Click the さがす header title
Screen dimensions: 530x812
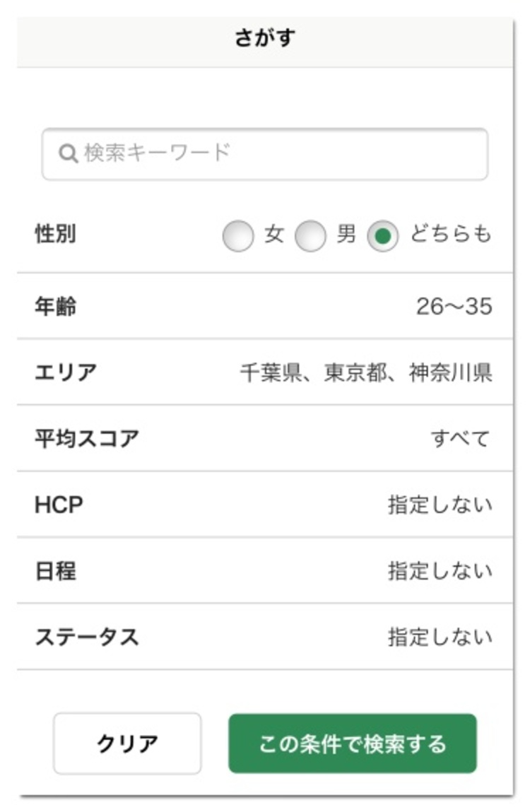click(265, 37)
